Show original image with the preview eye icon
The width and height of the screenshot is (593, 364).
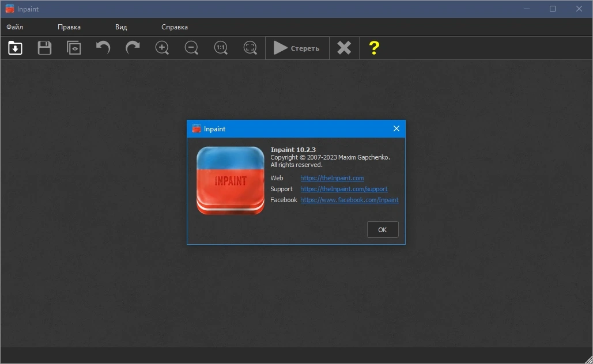(x=74, y=48)
